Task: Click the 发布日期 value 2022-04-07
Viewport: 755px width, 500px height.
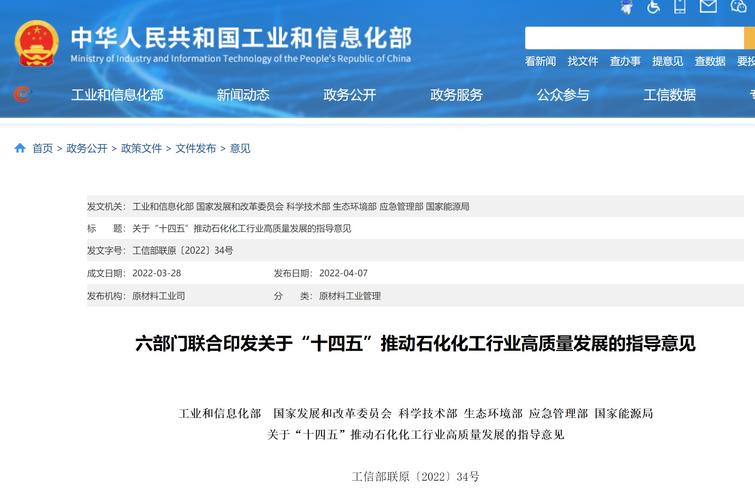Action: coord(343,273)
